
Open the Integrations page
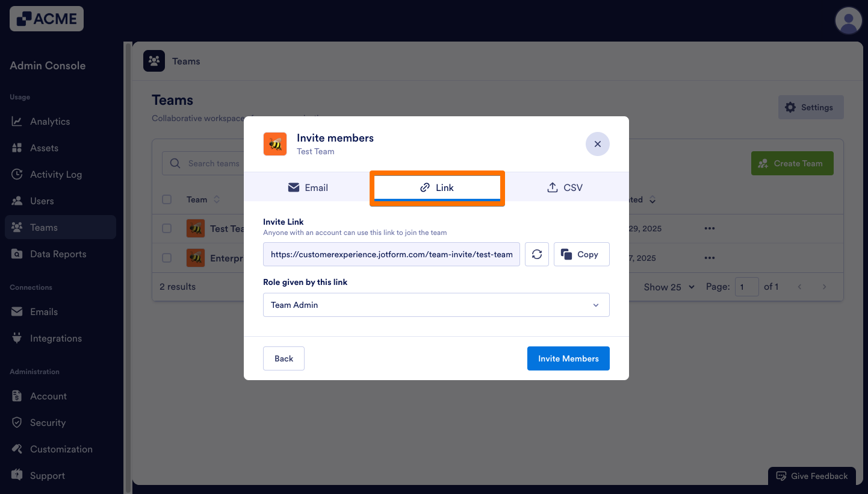pos(56,338)
